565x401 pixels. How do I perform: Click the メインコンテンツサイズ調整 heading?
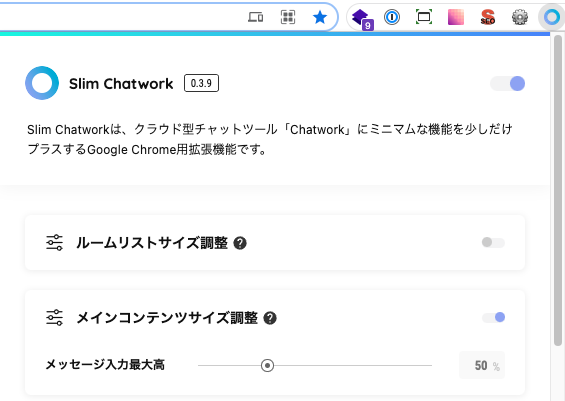[x=167, y=318]
